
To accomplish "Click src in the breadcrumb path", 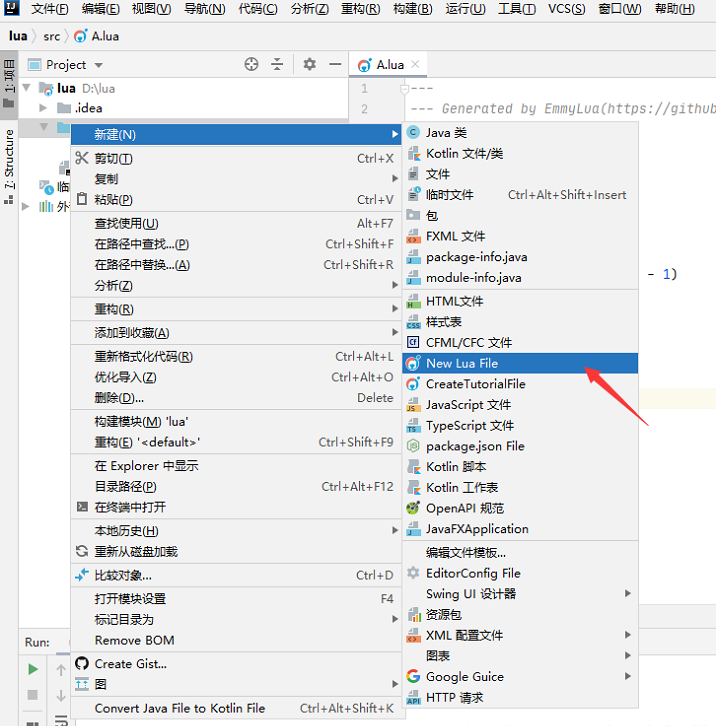I will click(x=51, y=36).
